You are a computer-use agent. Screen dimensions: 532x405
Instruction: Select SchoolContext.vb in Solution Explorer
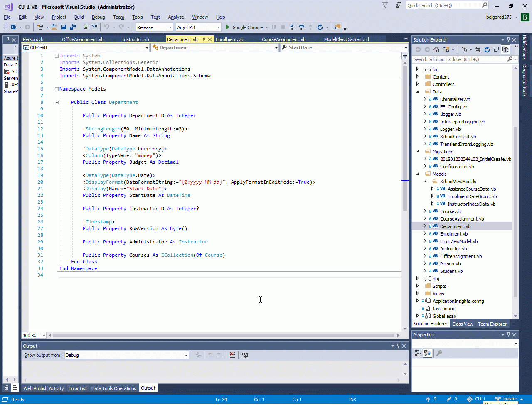coord(458,137)
